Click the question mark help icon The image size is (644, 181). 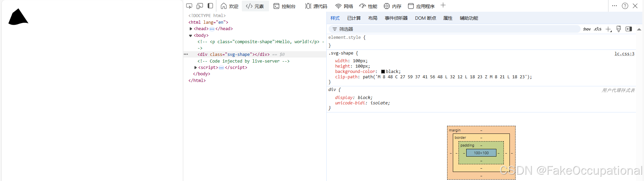click(625, 6)
